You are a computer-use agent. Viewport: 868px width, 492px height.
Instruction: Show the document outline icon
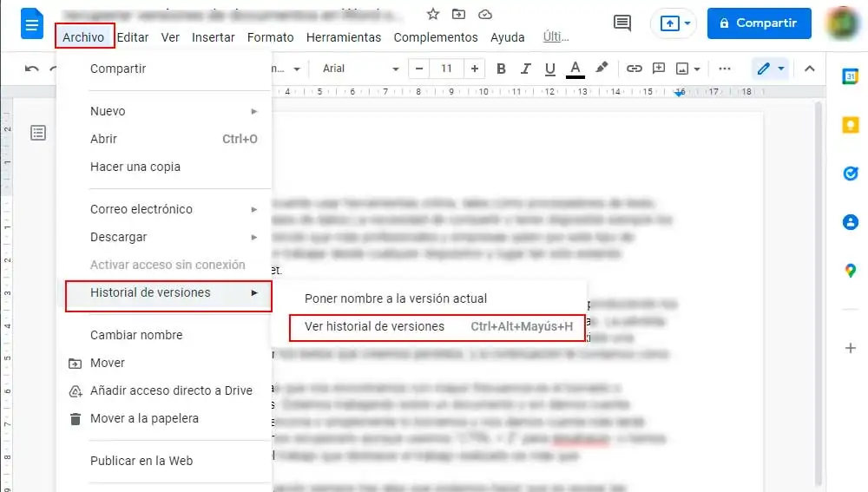[38, 133]
